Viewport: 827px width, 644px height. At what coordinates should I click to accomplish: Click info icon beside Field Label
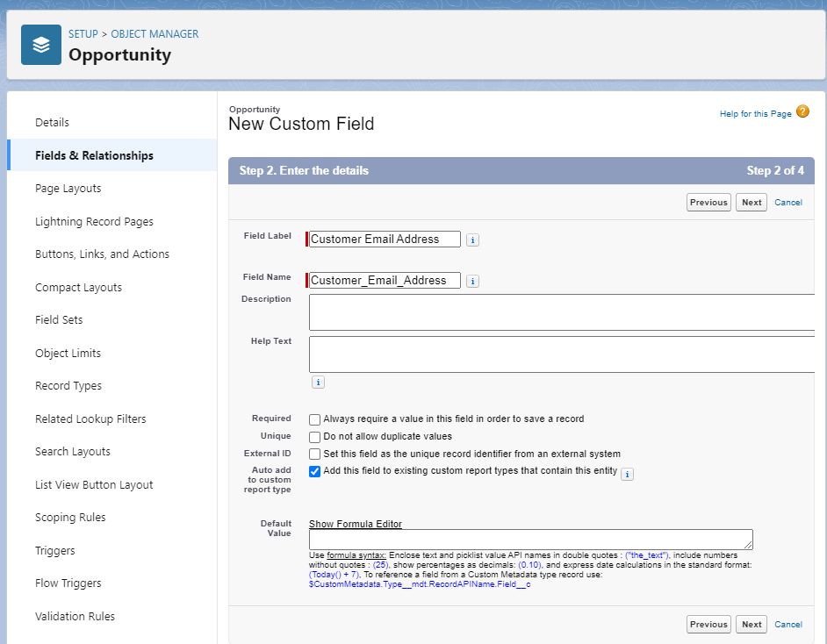[472, 240]
